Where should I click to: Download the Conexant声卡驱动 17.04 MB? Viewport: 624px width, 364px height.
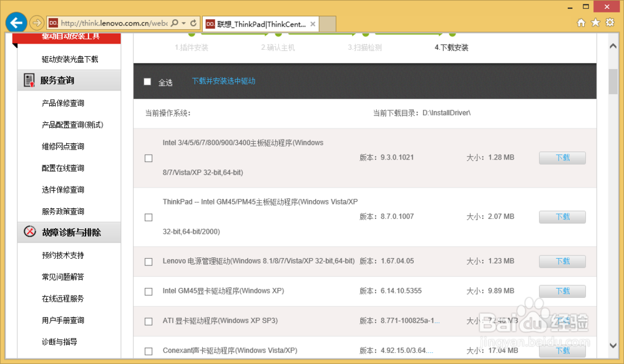click(x=562, y=350)
